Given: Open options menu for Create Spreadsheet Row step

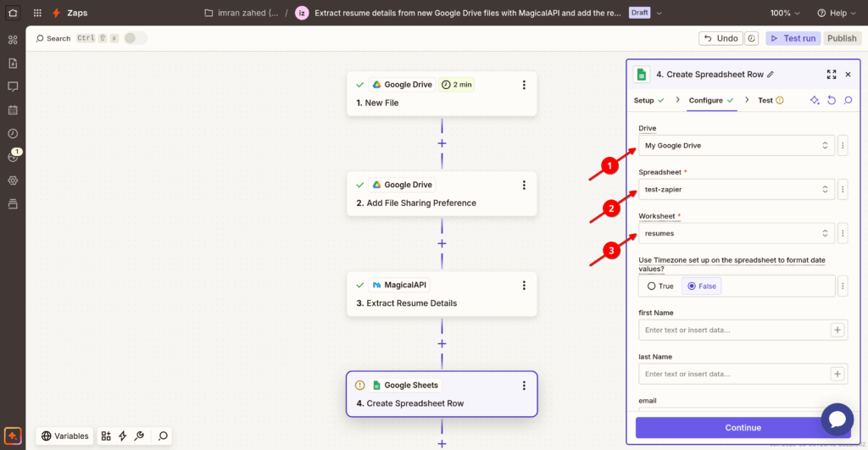Looking at the screenshot, I should tap(524, 386).
